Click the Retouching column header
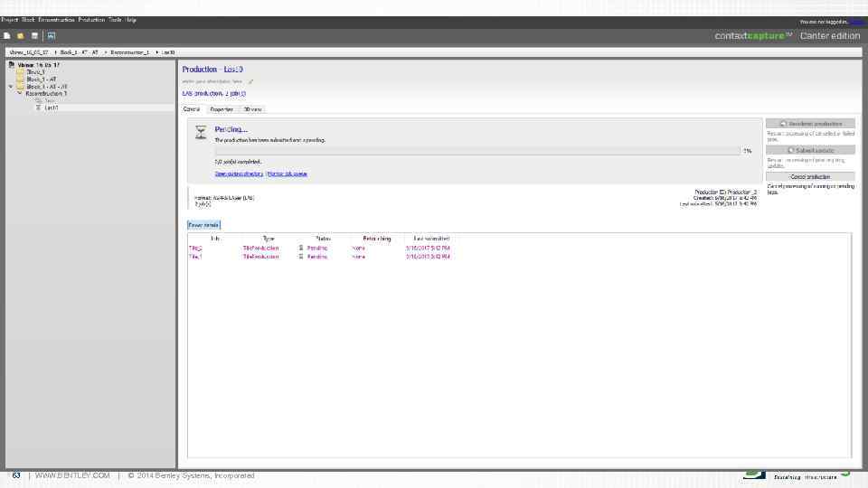The width and height of the screenshot is (868, 488). point(377,239)
